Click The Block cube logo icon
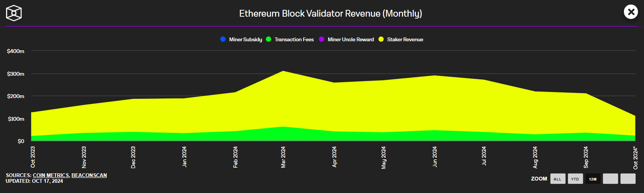Screen dimensions: 644x193 pos(14,13)
